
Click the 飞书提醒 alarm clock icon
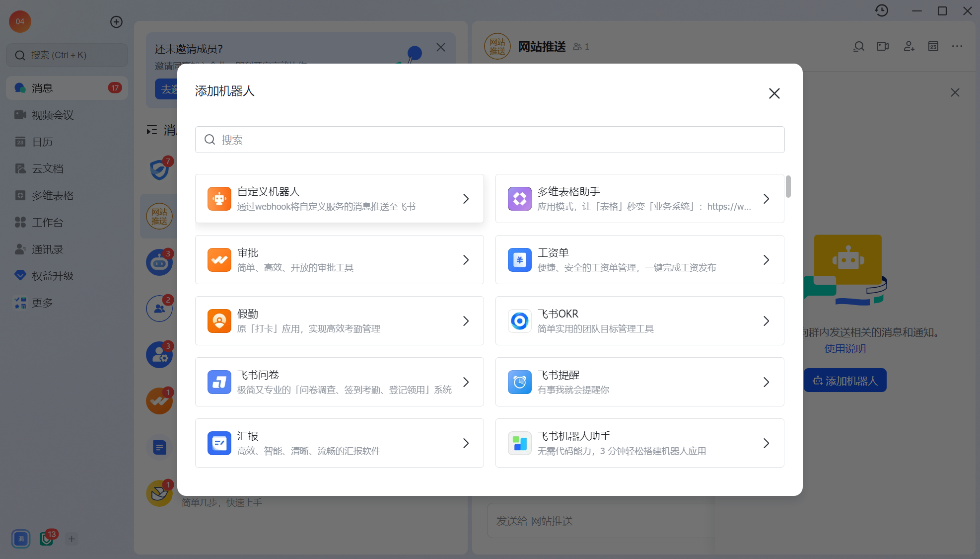519,382
